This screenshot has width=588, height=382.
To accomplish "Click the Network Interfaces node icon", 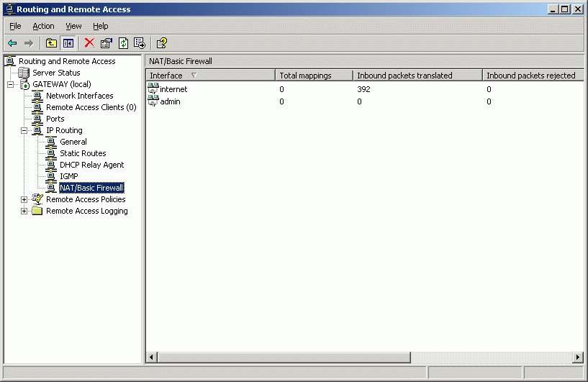I will tap(37, 96).
